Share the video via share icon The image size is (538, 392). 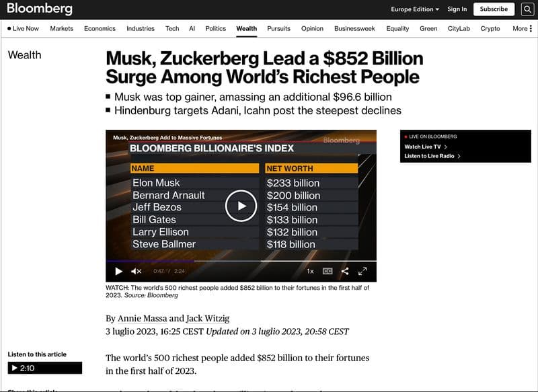coord(345,271)
